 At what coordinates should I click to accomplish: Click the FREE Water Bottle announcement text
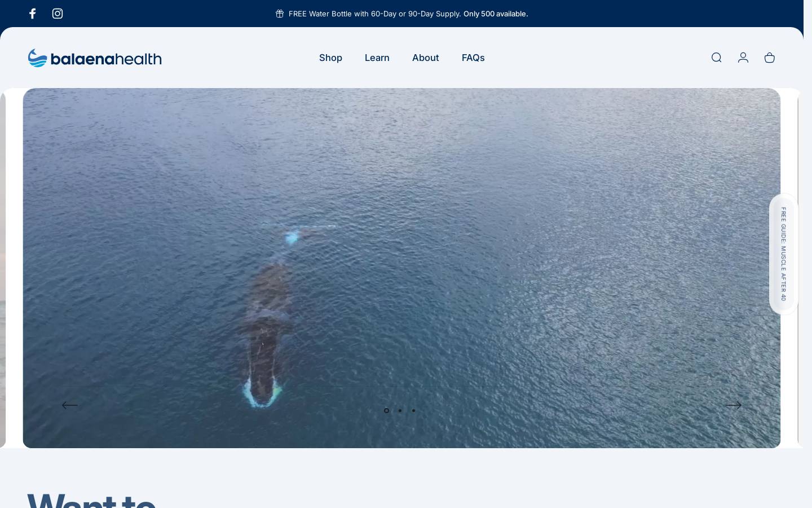pos(408,14)
